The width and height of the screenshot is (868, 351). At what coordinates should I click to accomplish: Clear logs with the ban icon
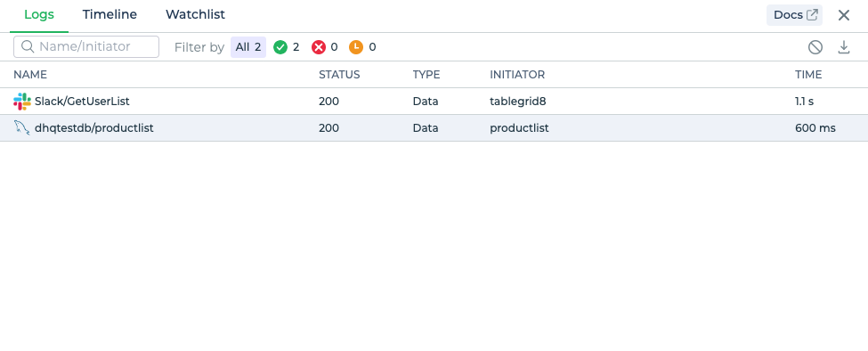pyautogui.click(x=815, y=47)
